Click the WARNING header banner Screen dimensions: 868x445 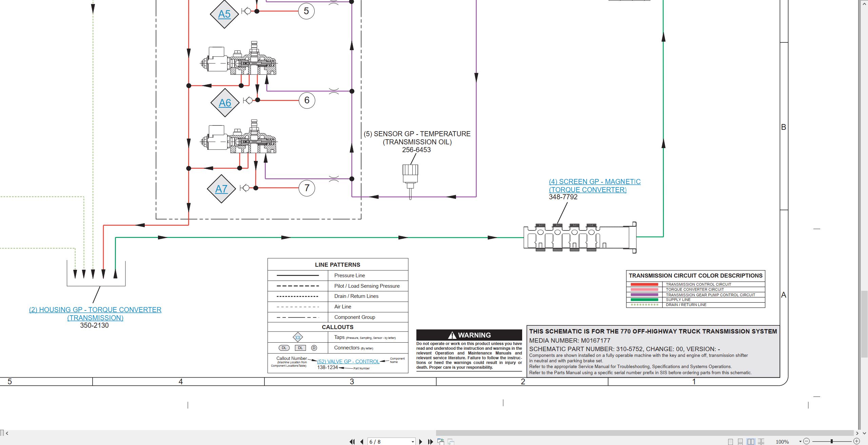[469, 335]
